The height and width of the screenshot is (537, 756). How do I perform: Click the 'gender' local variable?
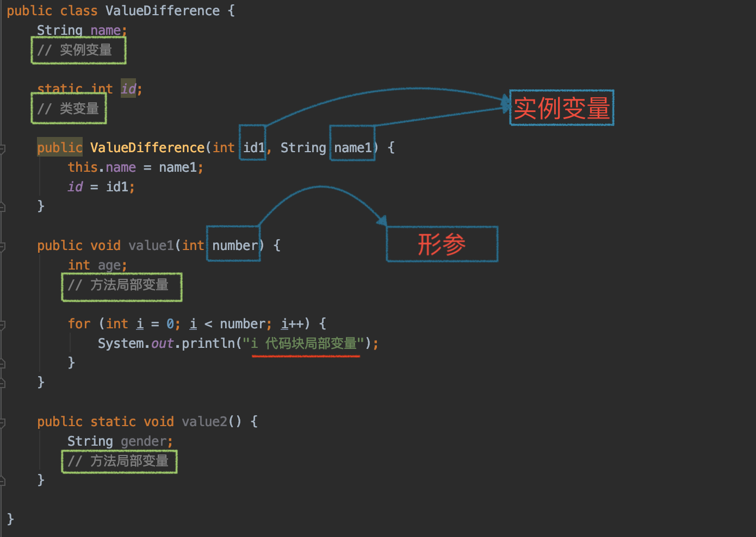tap(144, 441)
